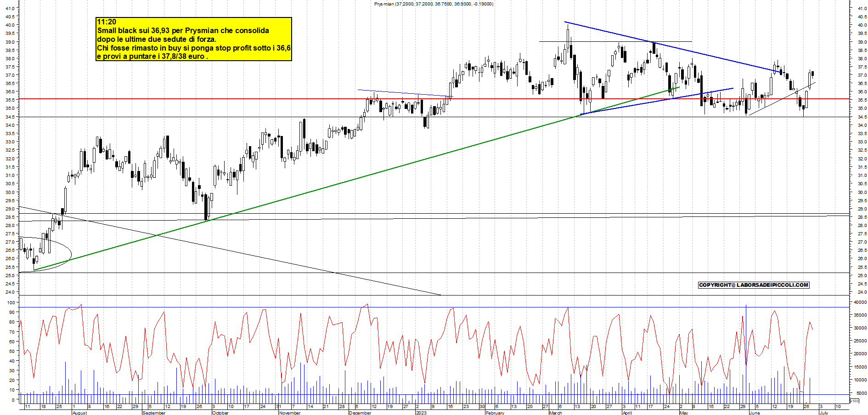
Task: Click the 'x100' volume multiplier label
Action: [854, 401]
